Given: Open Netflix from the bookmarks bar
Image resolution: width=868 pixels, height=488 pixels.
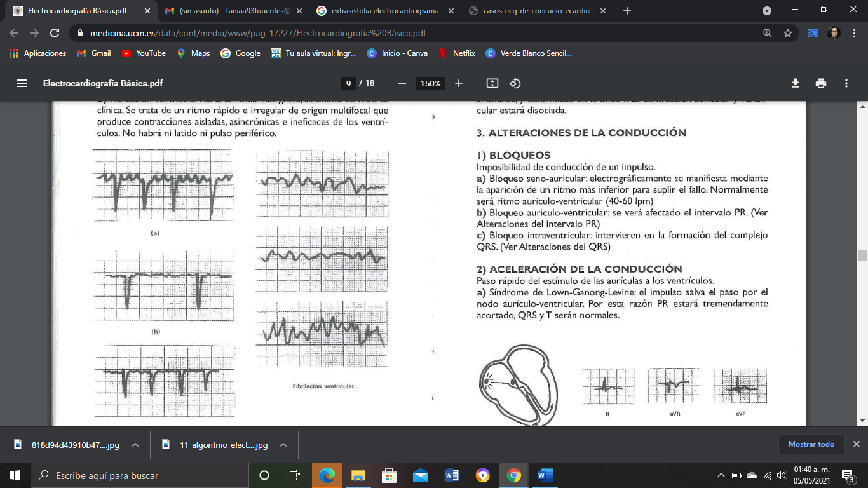Looking at the screenshot, I should point(458,53).
